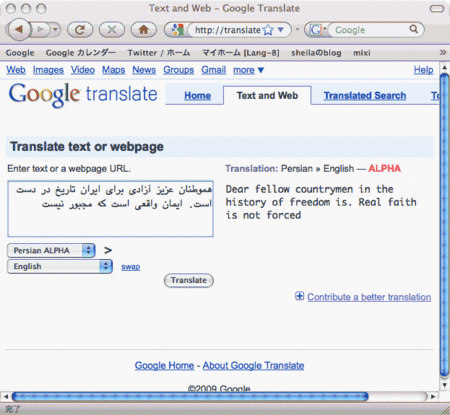Click the swap languages link
Screen dimensions: 450x415
pos(131,267)
